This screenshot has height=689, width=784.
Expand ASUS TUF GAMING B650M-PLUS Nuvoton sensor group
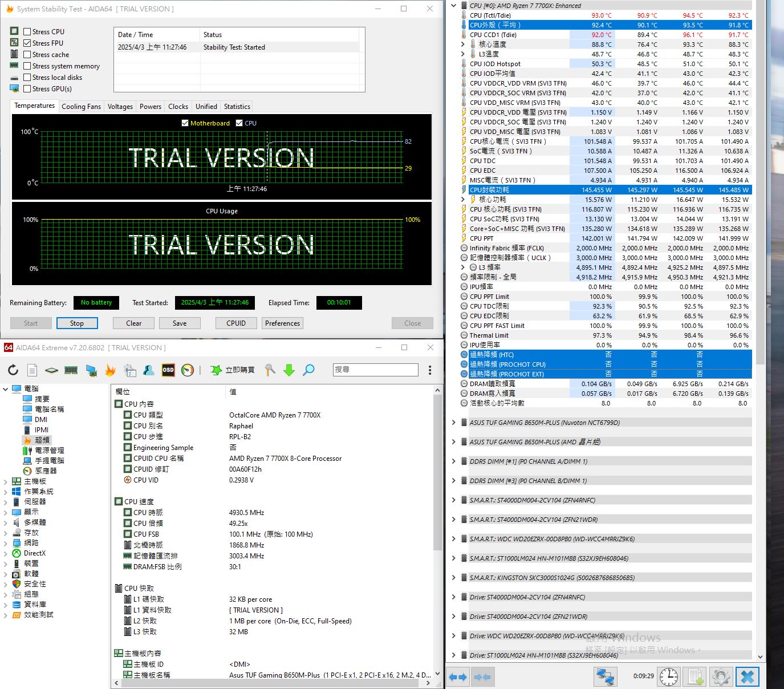454,423
